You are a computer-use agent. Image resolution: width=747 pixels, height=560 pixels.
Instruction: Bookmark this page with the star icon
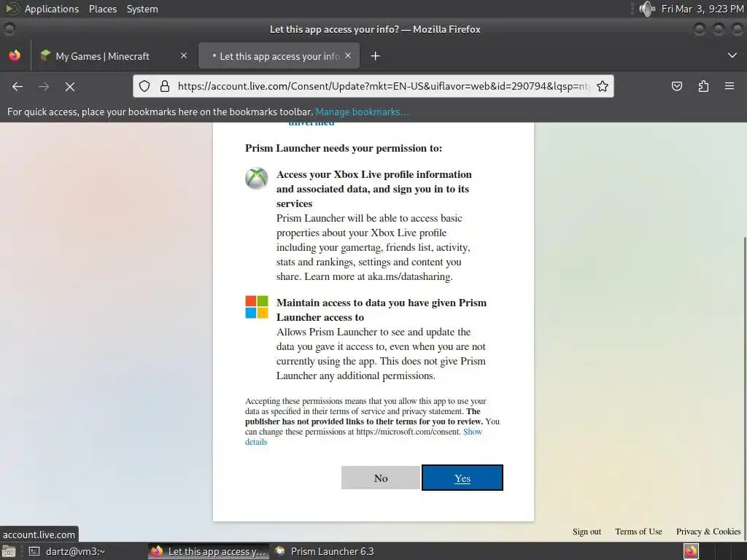(602, 86)
